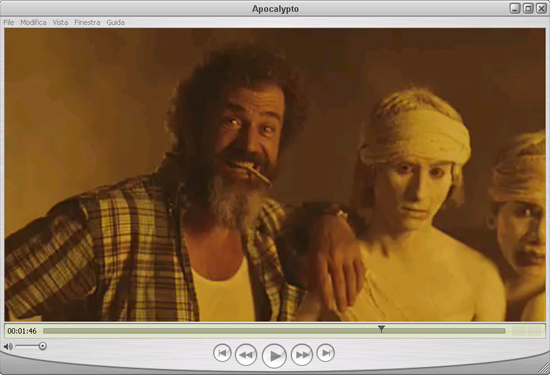550x375 pixels.
Task: Open the Modifica menu
Action: coord(33,22)
